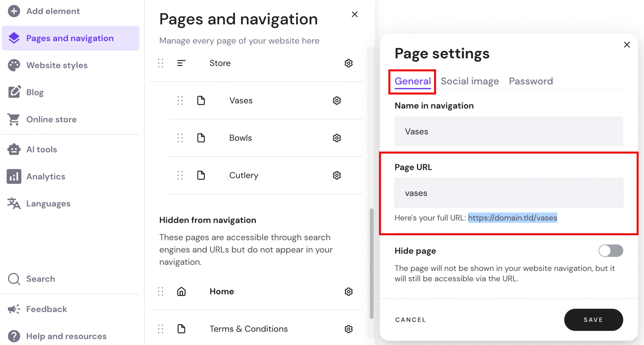Open the Languages settings
Image resolution: width=644 pixels, height=345 pixels.
pyautogui.click(x=48, y=203)
